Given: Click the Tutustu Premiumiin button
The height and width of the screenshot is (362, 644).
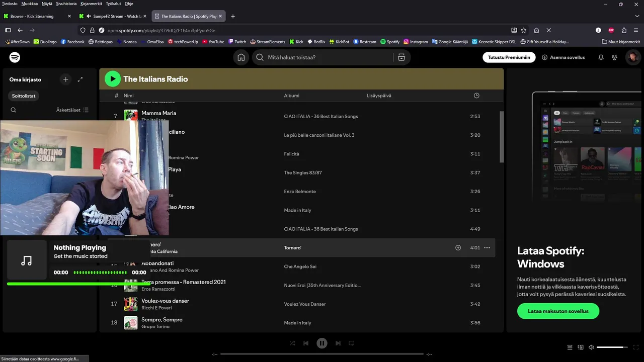Looking at the screenshot, I should click(x=509, y=57).
